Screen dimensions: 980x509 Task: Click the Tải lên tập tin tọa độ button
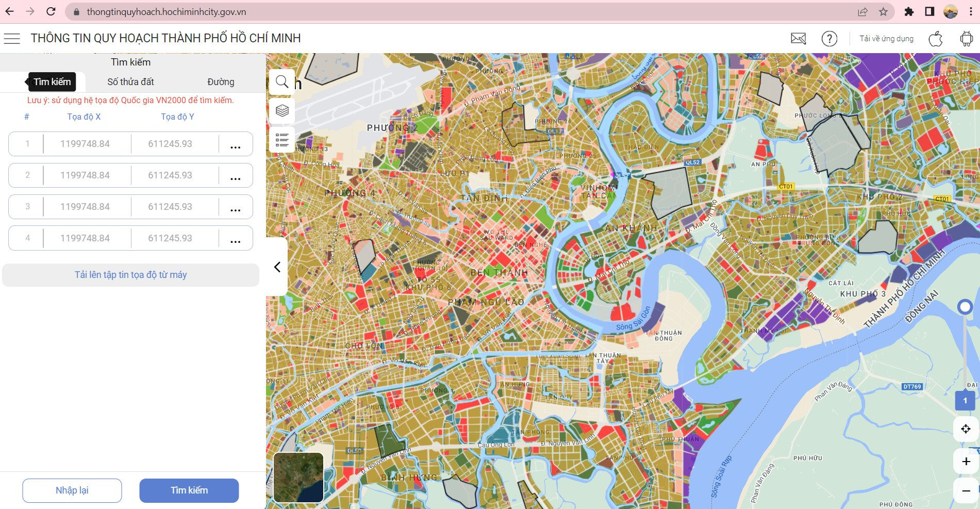130,275
